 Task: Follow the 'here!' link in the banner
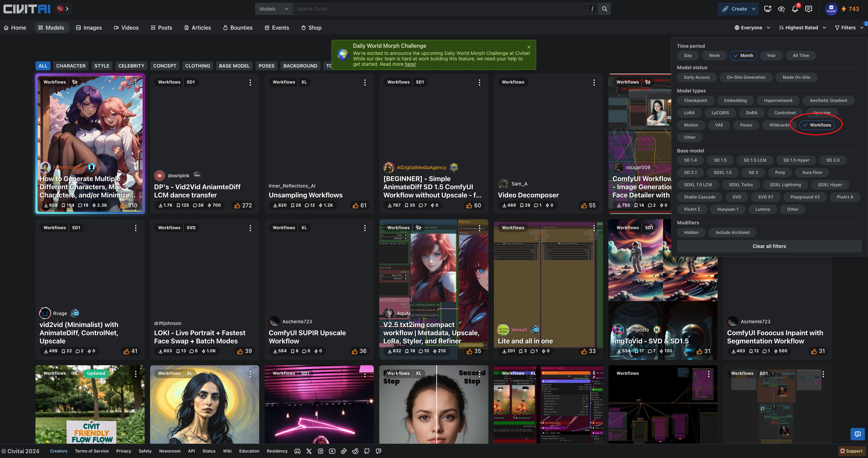pos(410,64)
